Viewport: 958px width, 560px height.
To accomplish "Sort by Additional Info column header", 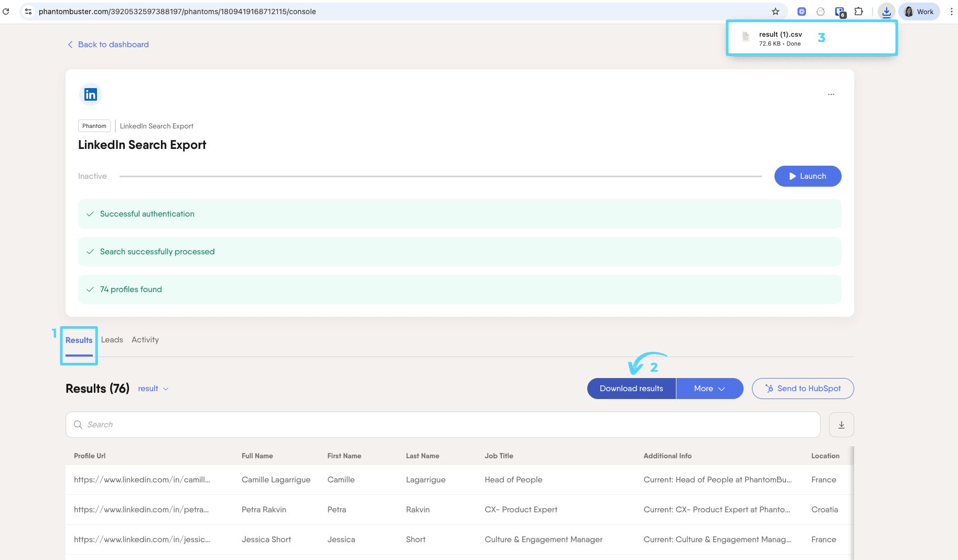I will point(668,456).
